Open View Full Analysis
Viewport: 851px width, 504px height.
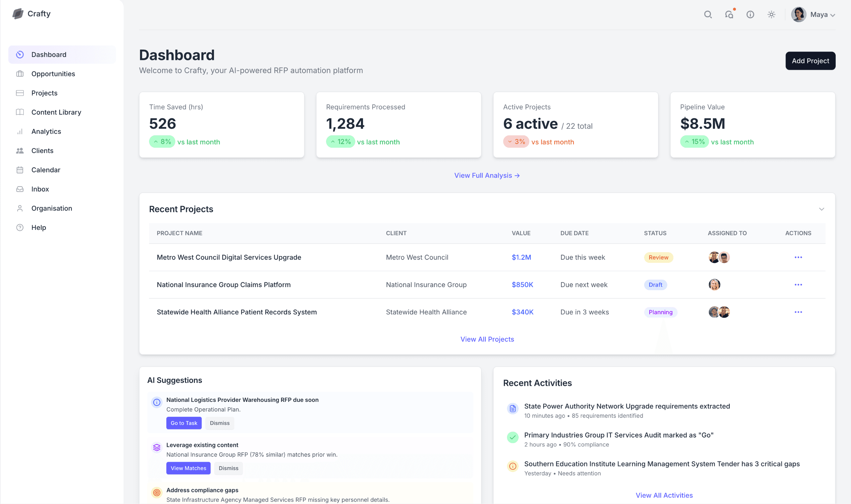(x=487, y=175)
